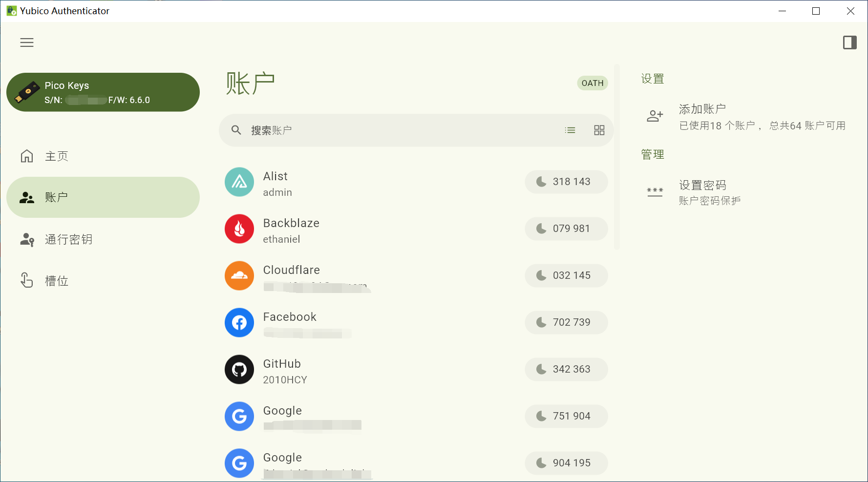Select the Backblaze flame icon
This screenshot has width=868, height=482.
239,229
